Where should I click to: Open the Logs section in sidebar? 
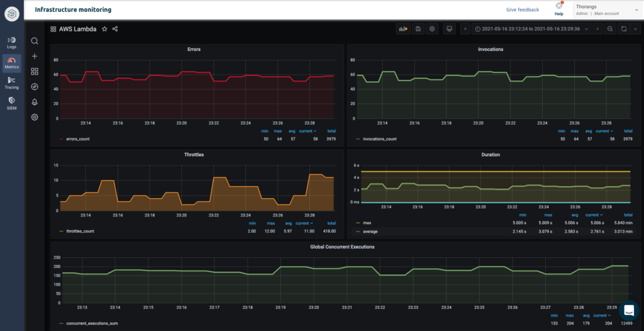click(x=12, y=42)
